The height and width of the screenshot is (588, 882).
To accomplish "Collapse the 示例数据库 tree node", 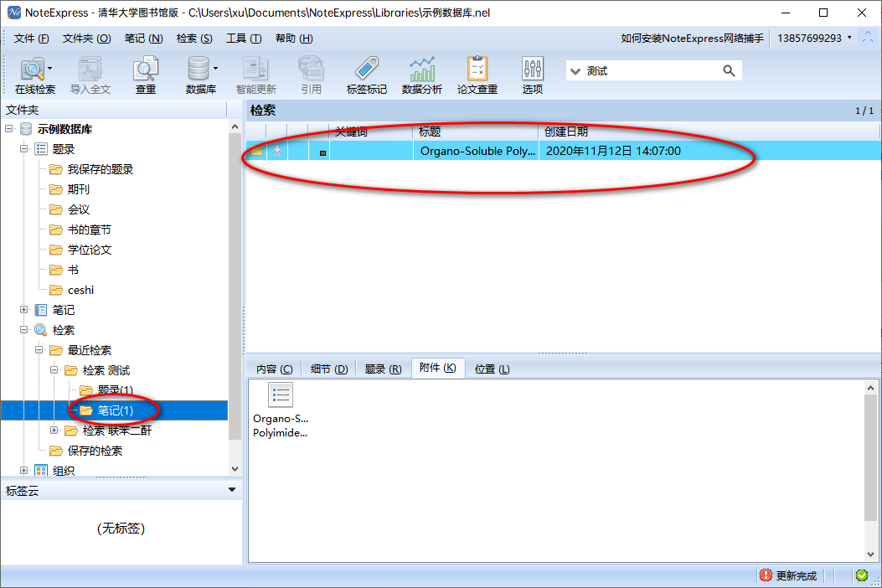I will pyautogui.click(x=9, y=129).
